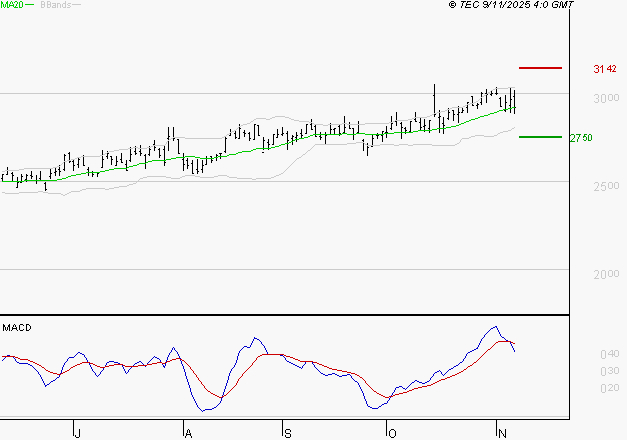Click the N month marker on time axis

[x=502, y=433]
